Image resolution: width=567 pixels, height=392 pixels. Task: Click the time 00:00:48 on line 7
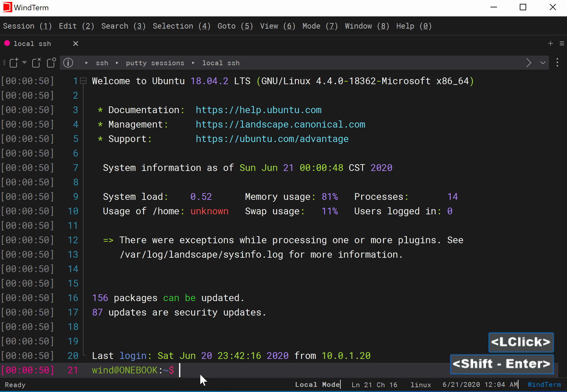[321, 168]
